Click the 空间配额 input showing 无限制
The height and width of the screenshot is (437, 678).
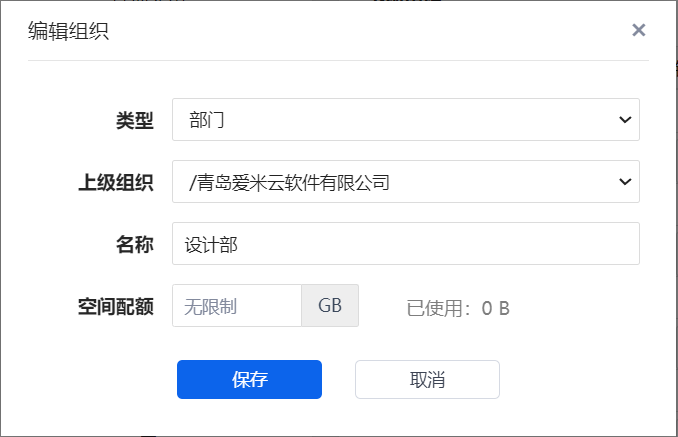click(x=237, y=306)
